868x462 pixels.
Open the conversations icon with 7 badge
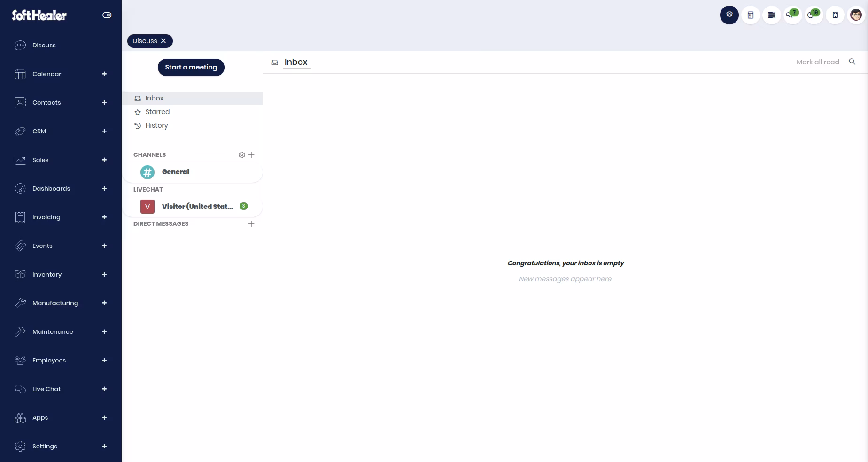[x=793, y=15]
